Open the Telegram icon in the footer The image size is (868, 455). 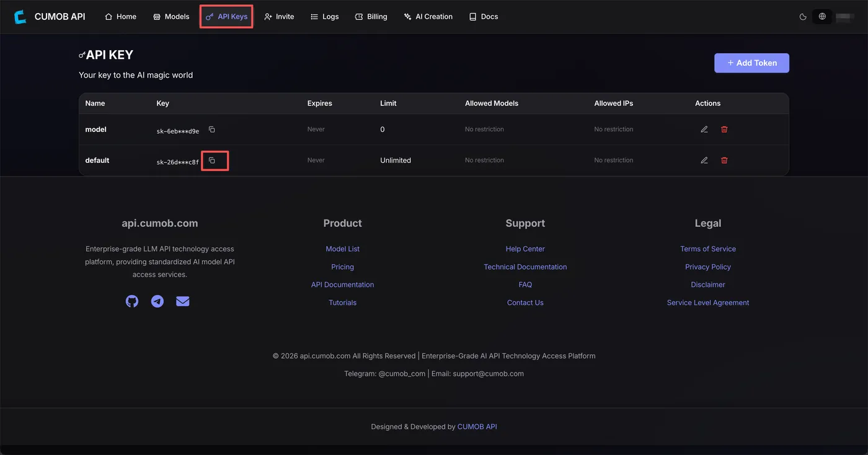pos(157,301)
